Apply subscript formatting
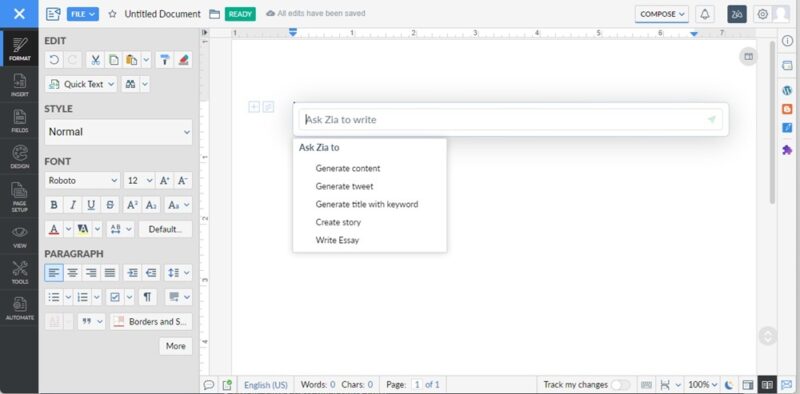 pos(151,205)
